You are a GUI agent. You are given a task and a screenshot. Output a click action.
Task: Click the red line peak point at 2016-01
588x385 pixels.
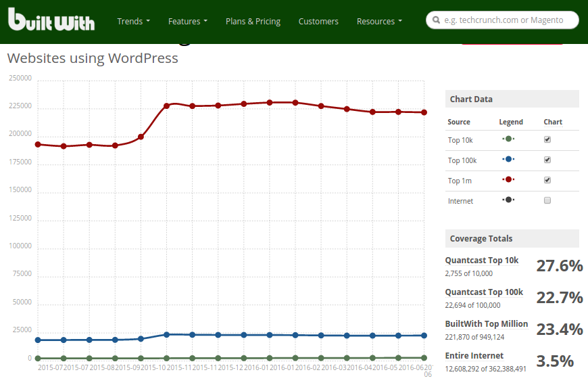[x=270, y=102]
